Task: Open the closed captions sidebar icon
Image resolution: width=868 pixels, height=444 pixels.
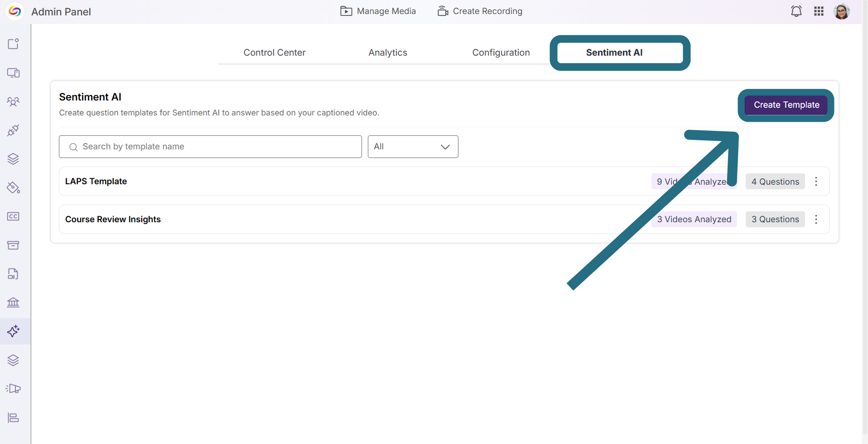Action: click(14, 216)
